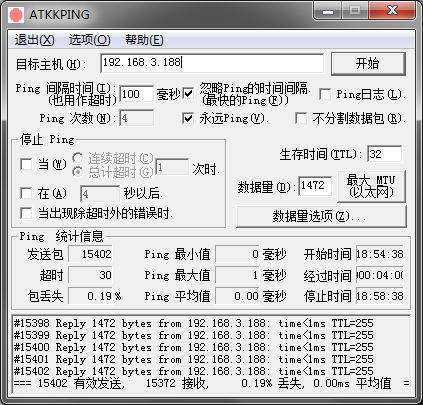Click the Ping 次数 field showing 4

pos(137,118)
